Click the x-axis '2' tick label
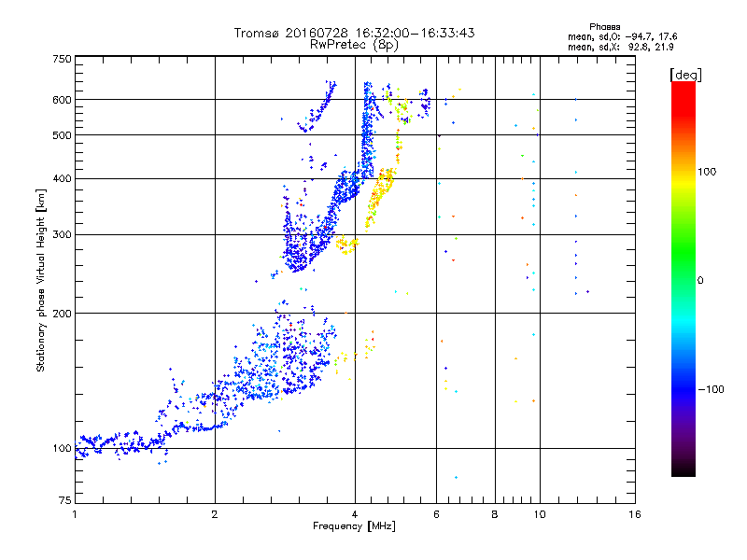The width and height of the screenshot is (747, 560). (215, 514)
